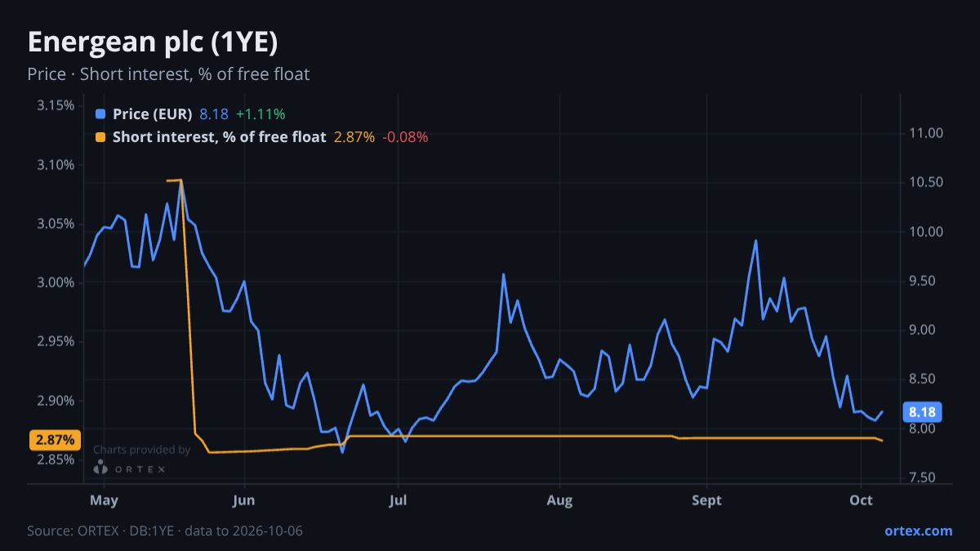Click the 2.87% short interest legend value
980x551 pixels.
click(x=354, y=137)
